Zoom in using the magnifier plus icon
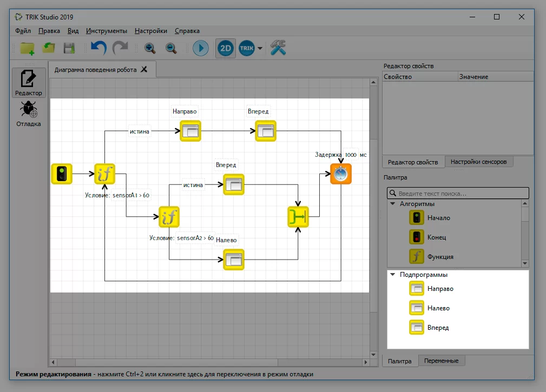This screenshot has width=546, height=392. 150,48
